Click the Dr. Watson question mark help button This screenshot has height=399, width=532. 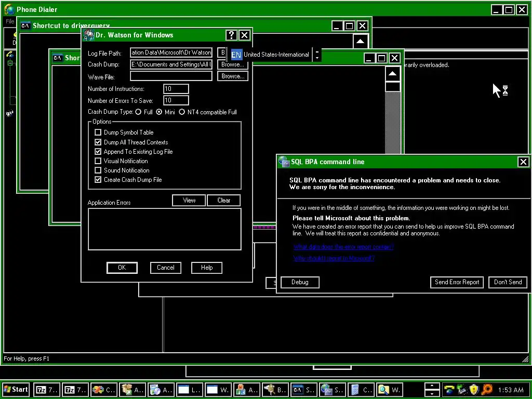click(x=231, y=35)
